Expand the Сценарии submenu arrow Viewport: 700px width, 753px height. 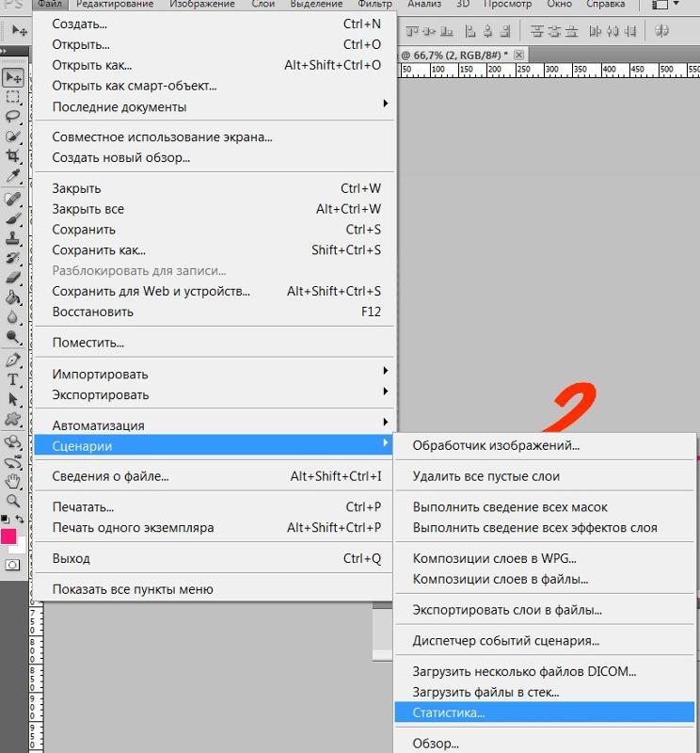[x=385, y=442]
